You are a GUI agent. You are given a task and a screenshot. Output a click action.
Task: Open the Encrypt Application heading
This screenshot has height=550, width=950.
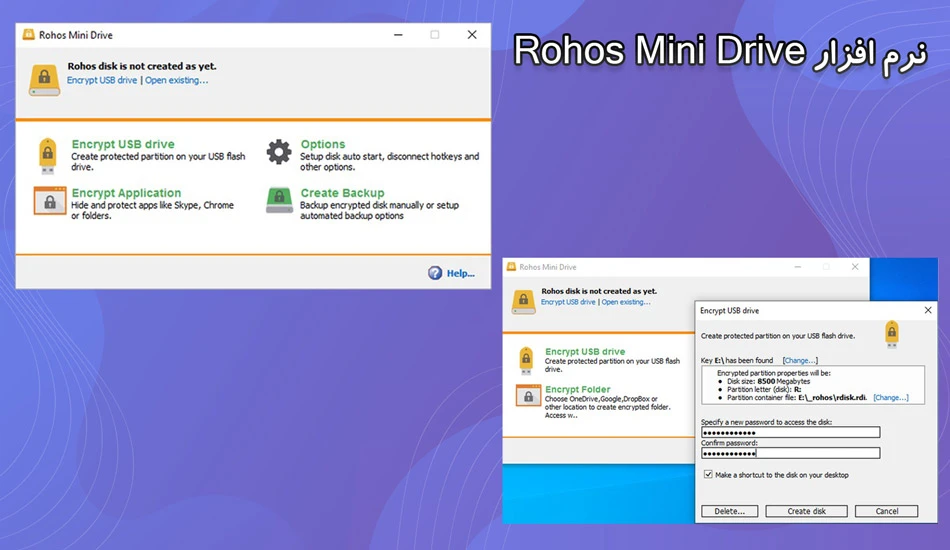pyautogui.click(x=126, y=193)
